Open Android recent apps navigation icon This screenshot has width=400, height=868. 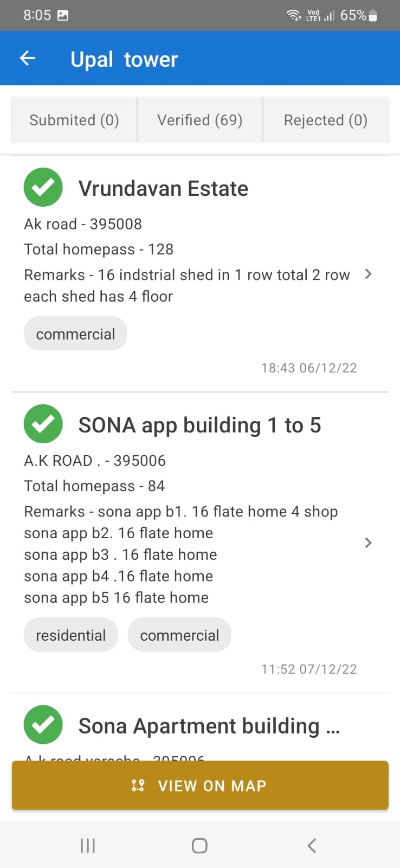pyautogui.click(x=88, y=845)
